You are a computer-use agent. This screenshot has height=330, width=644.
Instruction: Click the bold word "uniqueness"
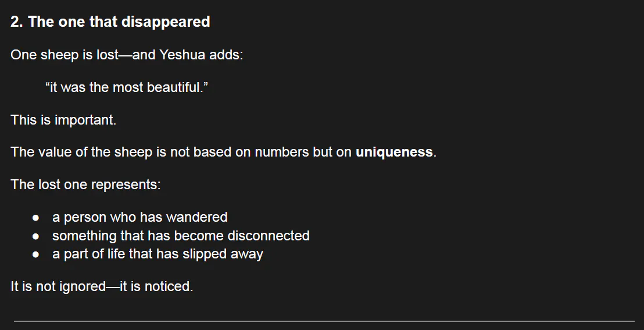pos(394,152)
